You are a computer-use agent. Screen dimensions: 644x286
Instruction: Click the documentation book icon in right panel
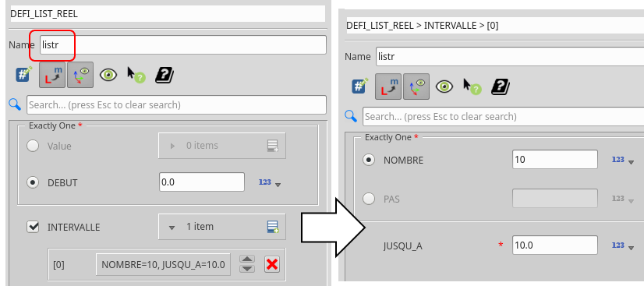point(501,87)
